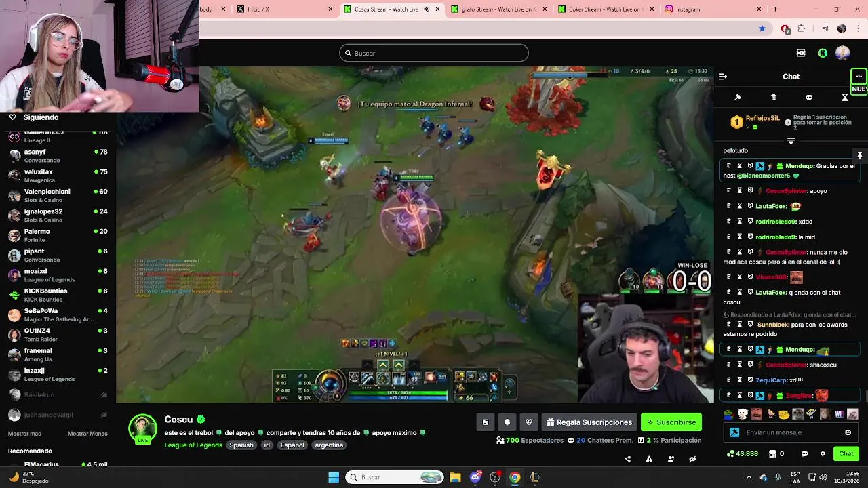The width and height of the screenshot is (868, 488).
Task: Click the trash icon in chat toolbar
Action: 773,98
